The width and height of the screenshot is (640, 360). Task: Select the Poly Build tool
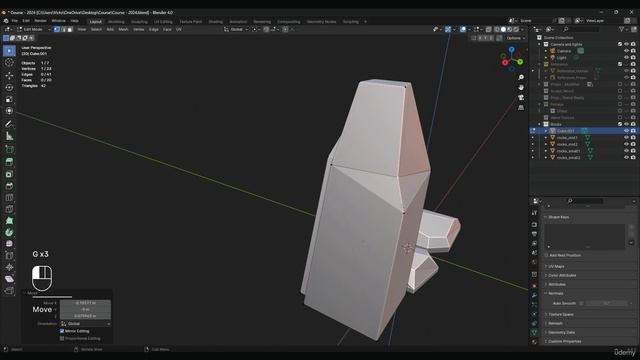click(9, 221)
